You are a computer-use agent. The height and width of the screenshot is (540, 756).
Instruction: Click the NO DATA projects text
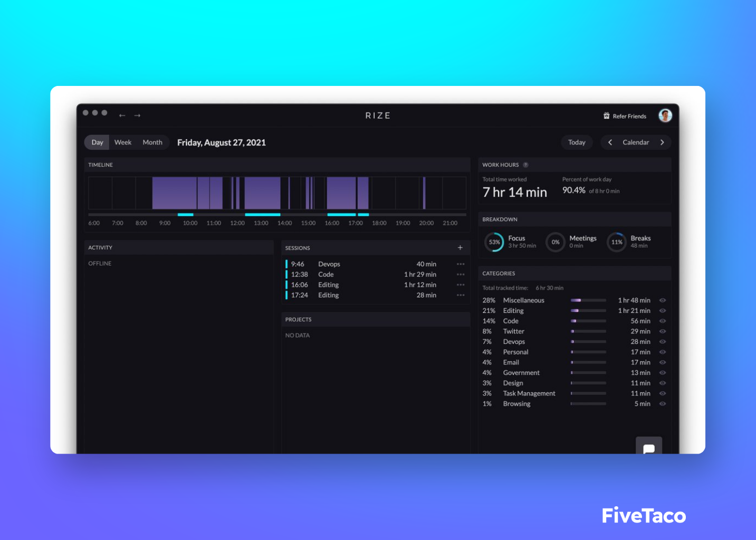[x=298, y=335]
